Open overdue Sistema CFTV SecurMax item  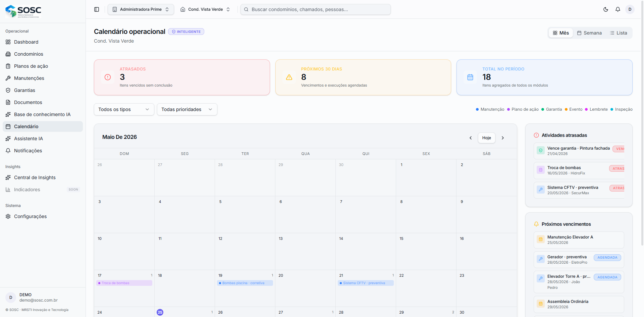point(579,190)
